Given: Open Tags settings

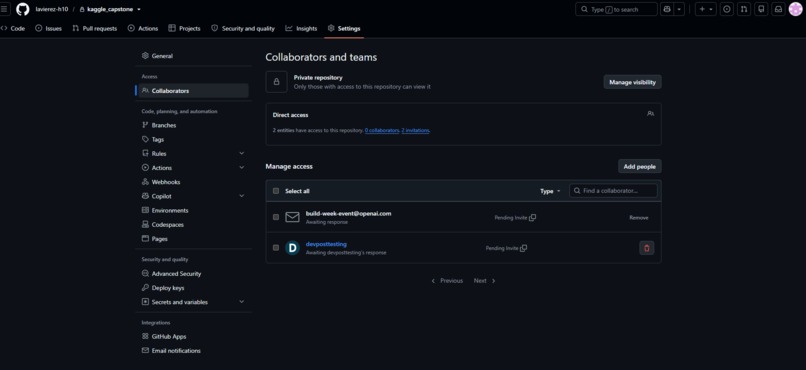Looking at the screenshot, I should pyautogui.click(x=194, y=139).
